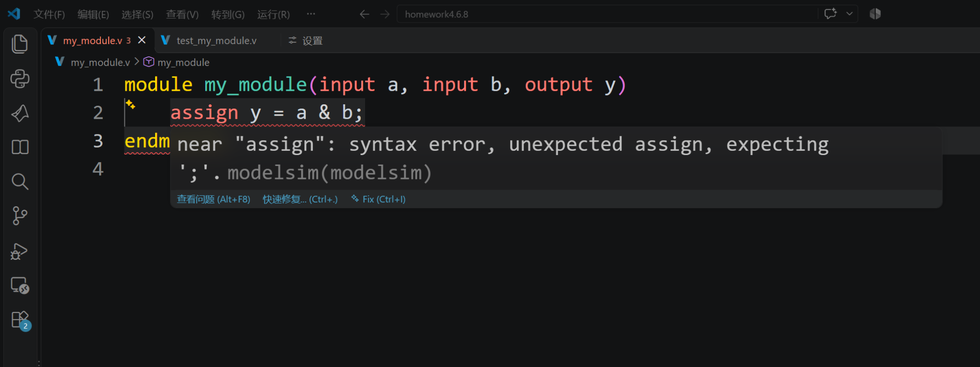Open the 转到(G) menu
The height and width of the screenshot is (367, 980).
tap(228, 14)
